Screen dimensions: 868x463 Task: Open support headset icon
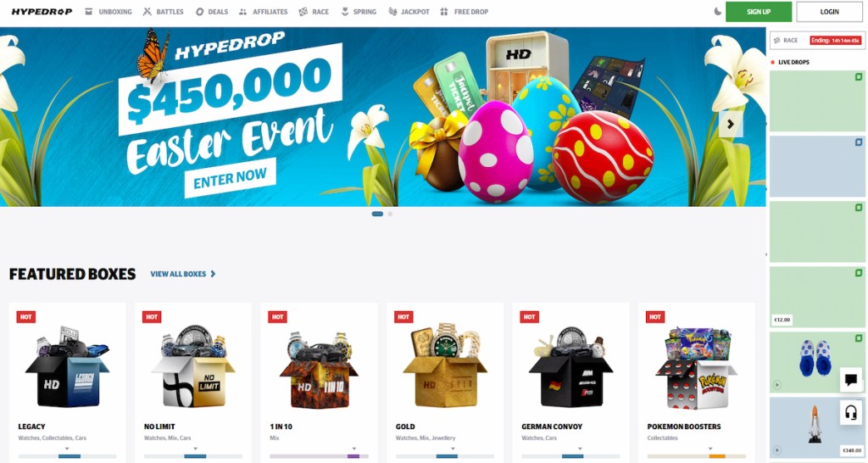tap(851, 413)
